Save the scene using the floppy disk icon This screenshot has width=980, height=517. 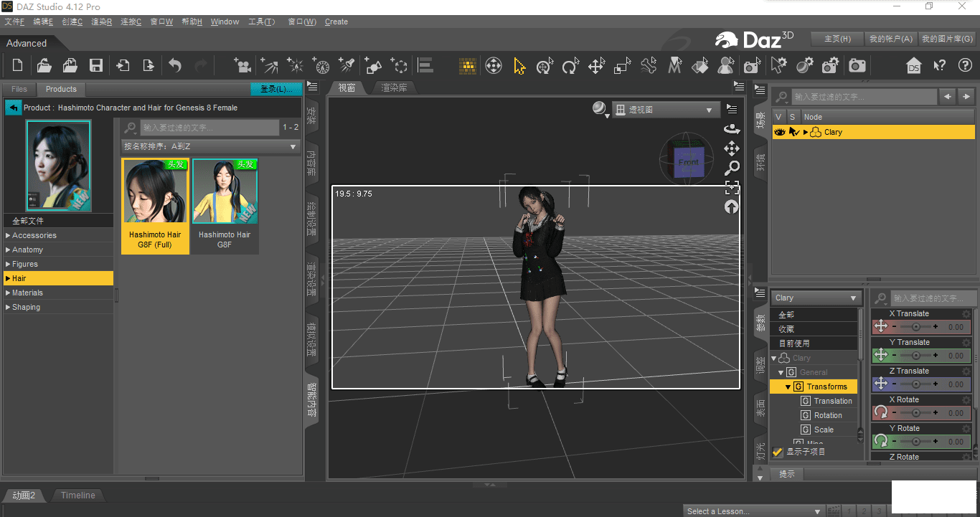[95, 66]
